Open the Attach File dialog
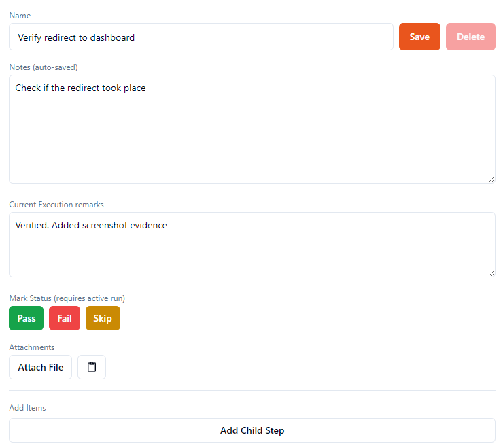501x448 pixels. click(41, 367)
